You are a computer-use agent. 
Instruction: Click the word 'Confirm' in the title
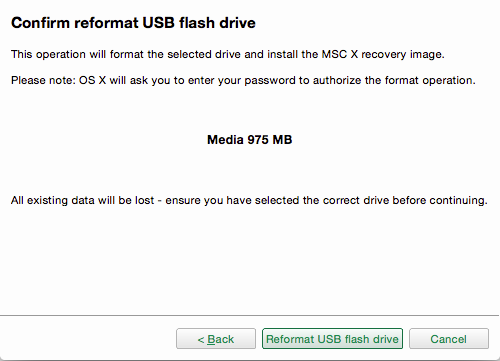click(40, 23)
